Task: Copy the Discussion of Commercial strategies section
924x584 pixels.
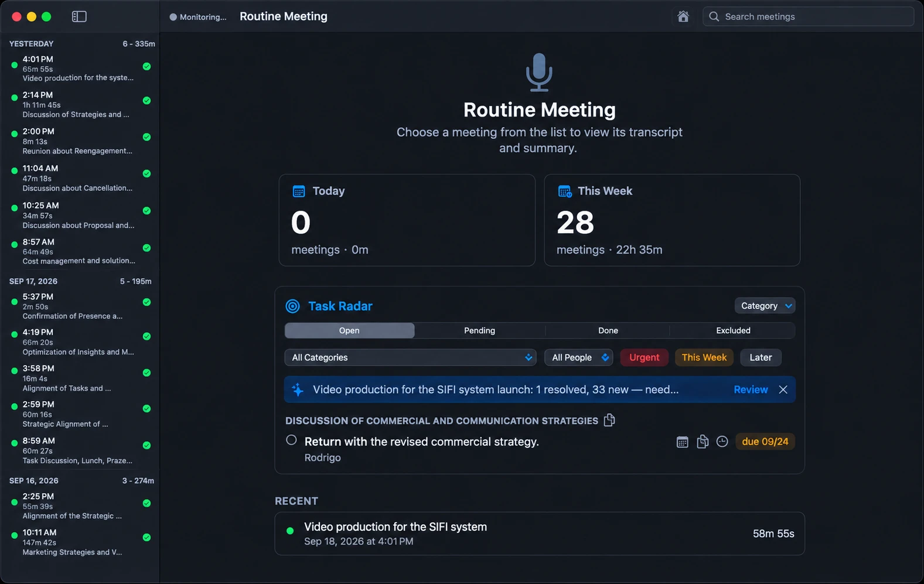Action: [x=609, y=420]
